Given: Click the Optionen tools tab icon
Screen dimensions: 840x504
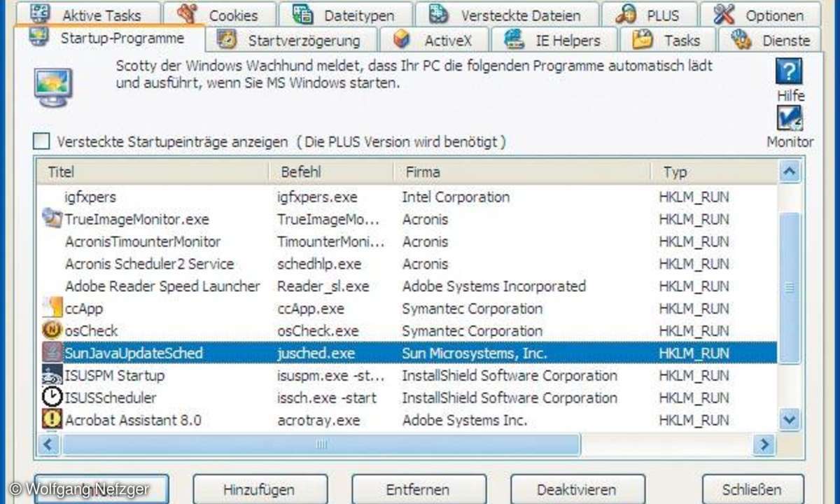Looking at the screenshot, I should click(723, 14).
